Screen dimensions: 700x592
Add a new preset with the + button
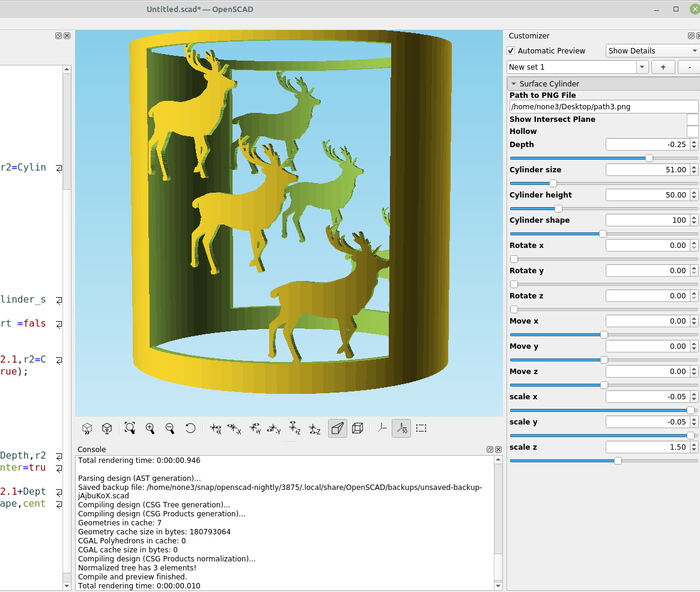click(x=663, y=67)
